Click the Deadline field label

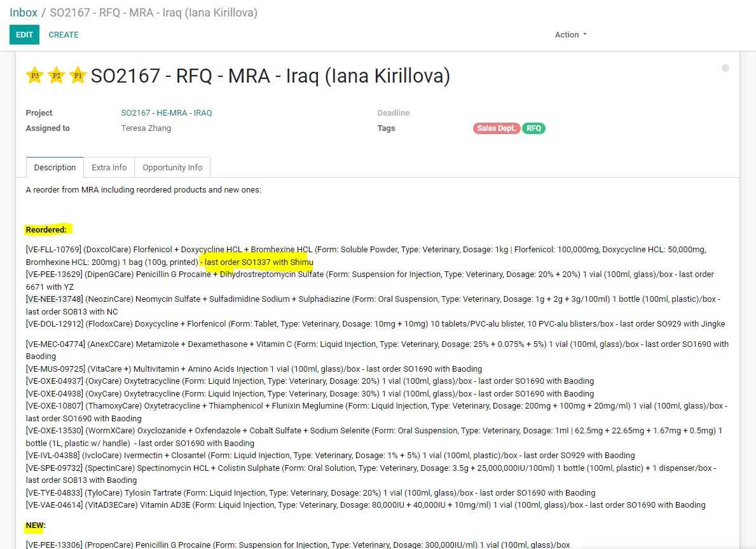(394, 113)
